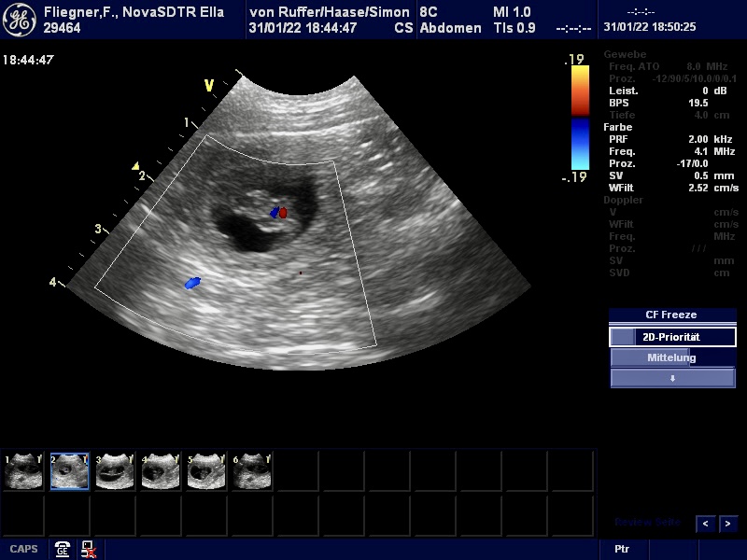Go to next review page arrow
Viewport: 747px width, 560px height.
point(727,524)
